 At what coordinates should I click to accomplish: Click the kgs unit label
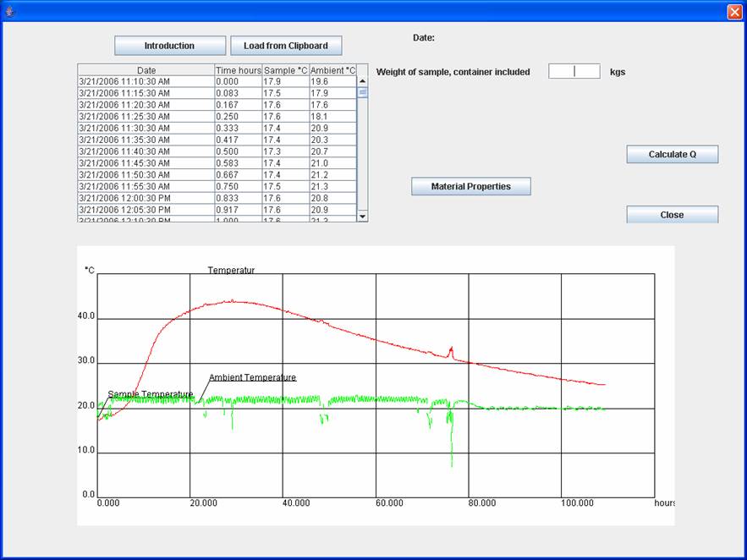(618, 73)
